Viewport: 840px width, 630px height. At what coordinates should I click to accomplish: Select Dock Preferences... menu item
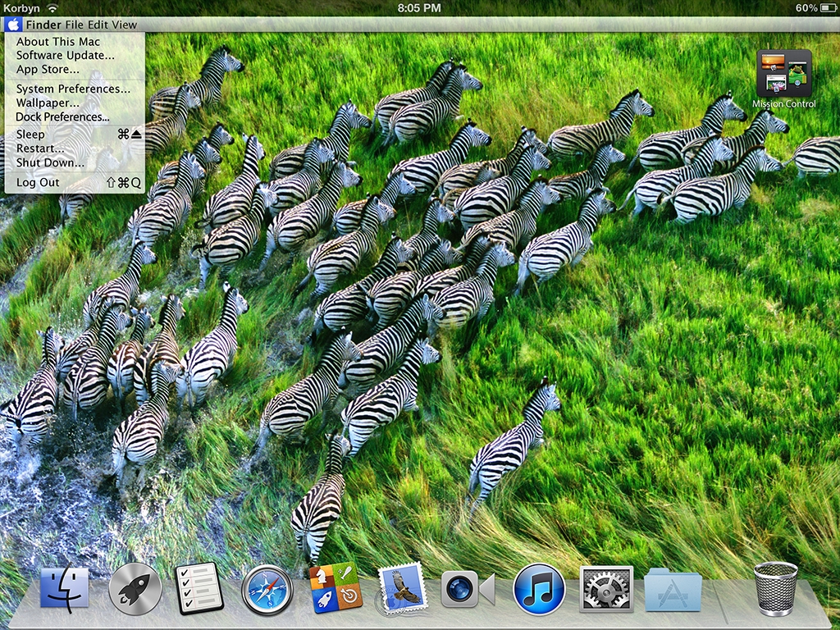point(62,117)
